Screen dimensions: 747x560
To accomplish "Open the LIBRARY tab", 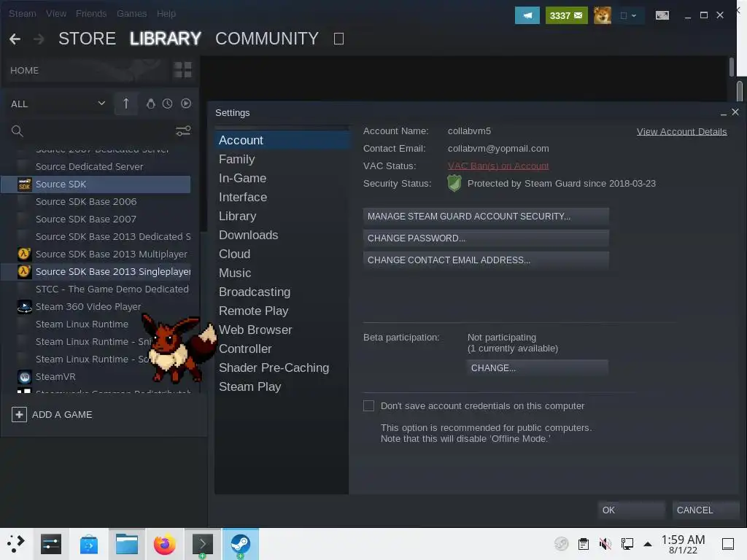I will tap(166, 39).
